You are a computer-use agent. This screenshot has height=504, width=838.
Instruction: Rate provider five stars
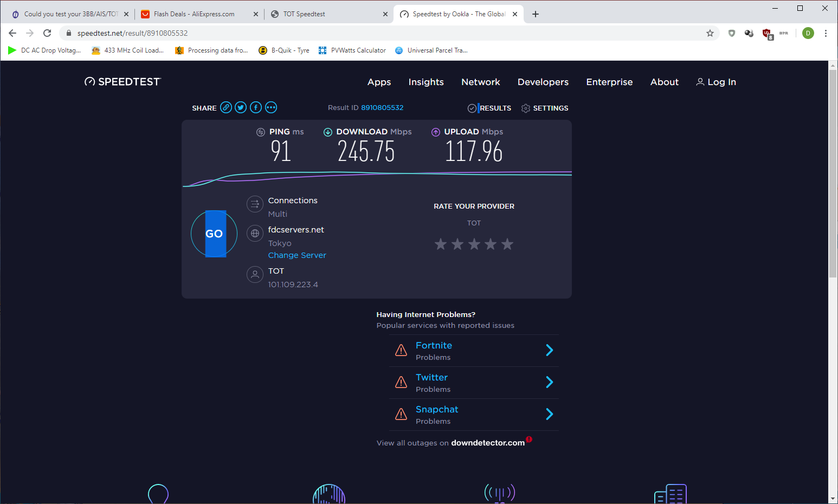(x=507, y=244)
